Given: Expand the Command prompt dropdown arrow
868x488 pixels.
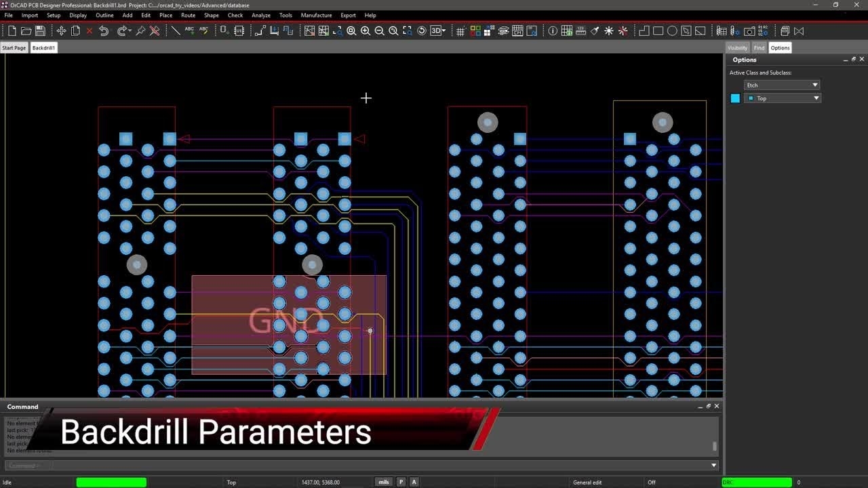Looking at the screenshot, I should tap(713, 466).
